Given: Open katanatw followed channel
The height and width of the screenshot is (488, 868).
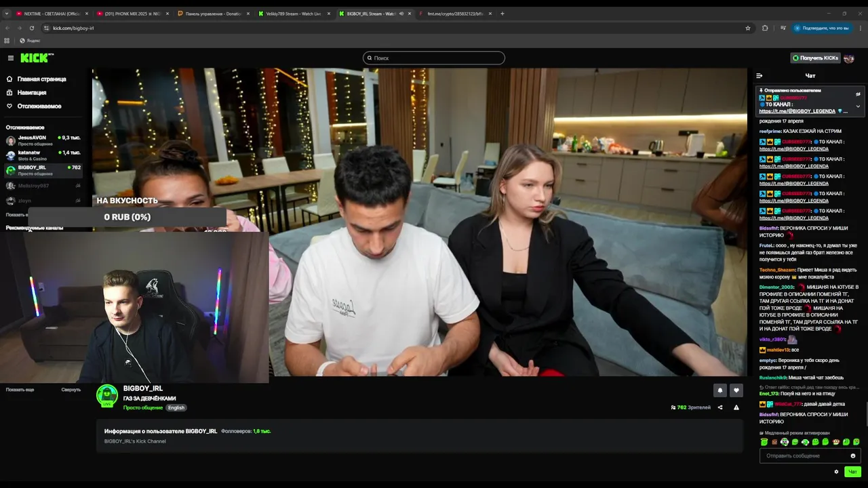Looking at the screenshot, I should click(x=43, y=155).
